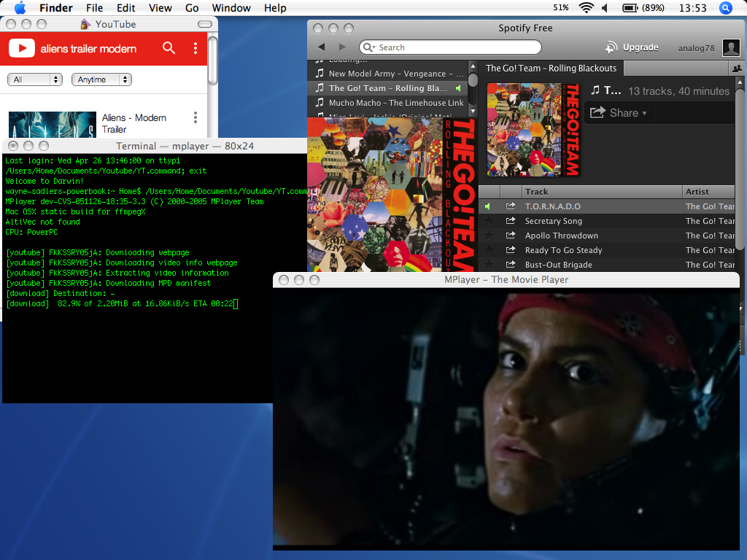Viewport: 747px width, 560px height.
Task: Open the Help menu
Action: [275, 7]
